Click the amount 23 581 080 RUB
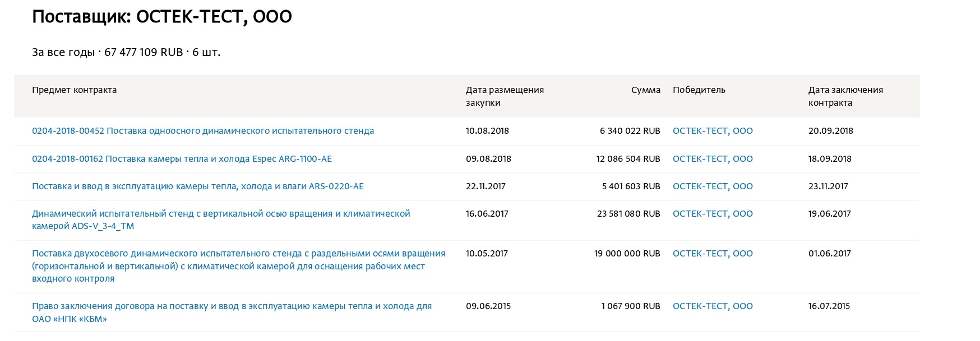Image resolution: width=980 pixels, height=341 pixels. (629, 214)
